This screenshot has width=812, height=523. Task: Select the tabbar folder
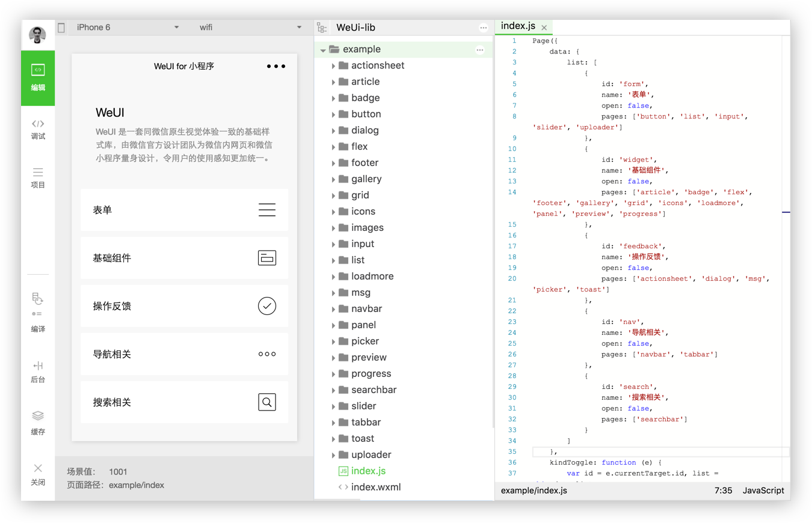pos(403,423)
